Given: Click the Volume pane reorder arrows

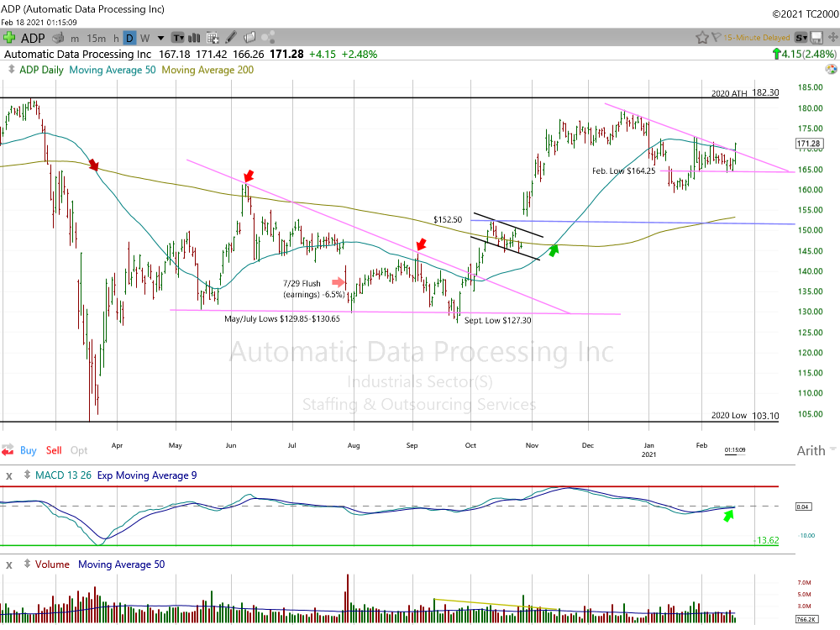Looking at the screenshot, I should 27,564.
